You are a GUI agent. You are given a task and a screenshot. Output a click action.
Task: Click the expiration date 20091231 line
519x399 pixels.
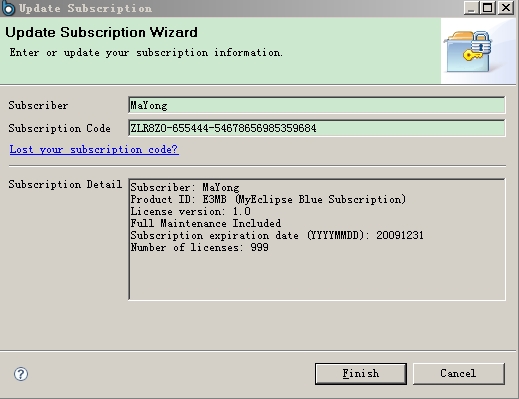pyautogui.click(x=277, y=235)
